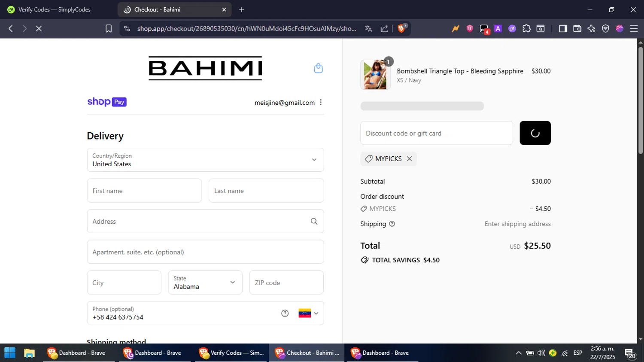644x362 pixels.
Task: Click the address search magnifier icon
Action: (x=314, y=221)
